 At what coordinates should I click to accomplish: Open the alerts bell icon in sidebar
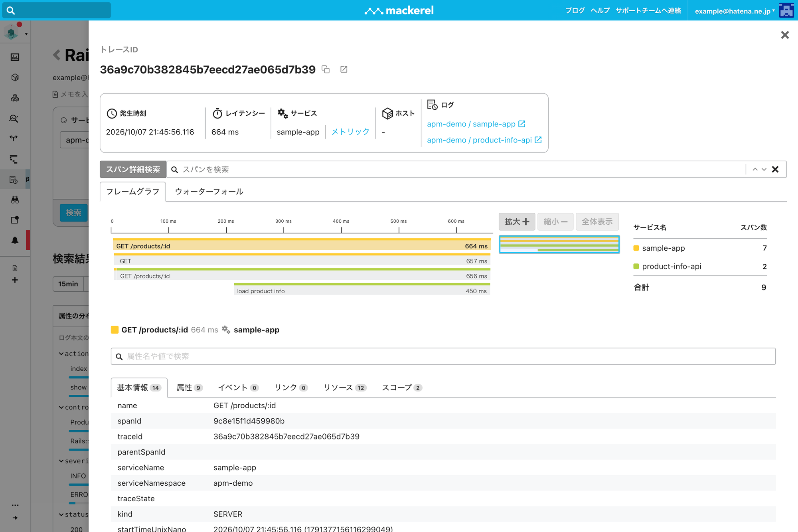(15, 240)
